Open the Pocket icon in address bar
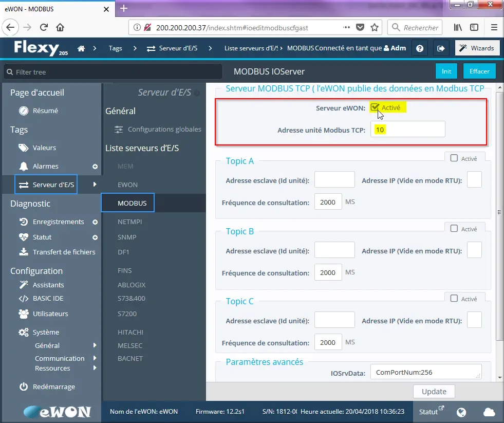Image resolution: width=504 pixels, height=423 pixels. pyautogui.click(x=360, y=27)
